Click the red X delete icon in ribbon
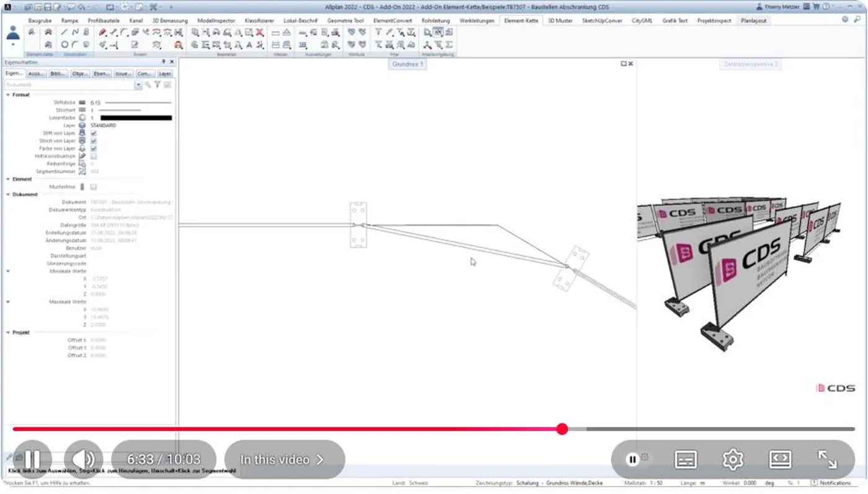868x494 pixels. (x=259, y=32)
